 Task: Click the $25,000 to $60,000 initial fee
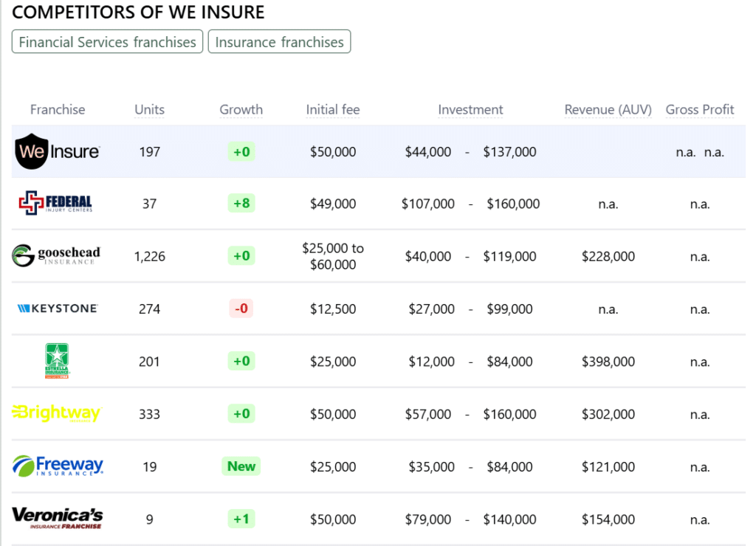pos(333,256)
